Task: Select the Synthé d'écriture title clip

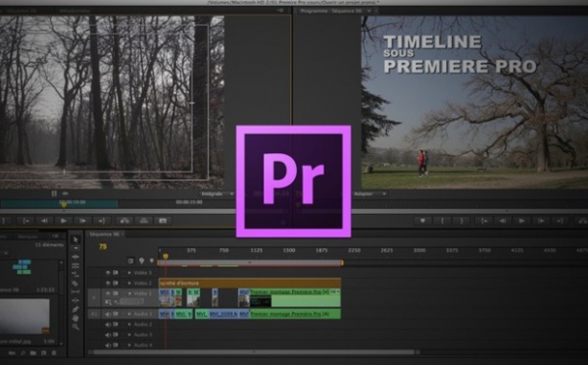Action: (250, 284)
